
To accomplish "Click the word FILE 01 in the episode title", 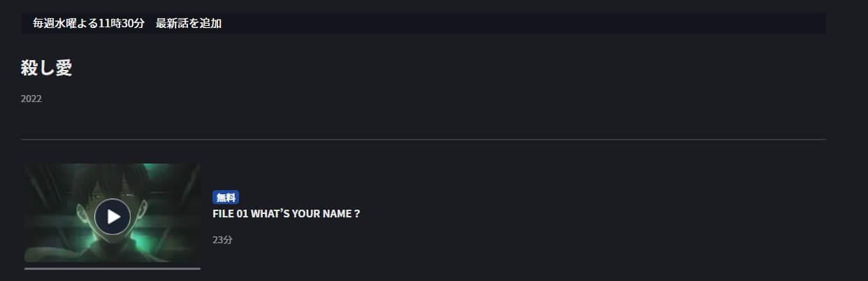I will pos(229,213).
